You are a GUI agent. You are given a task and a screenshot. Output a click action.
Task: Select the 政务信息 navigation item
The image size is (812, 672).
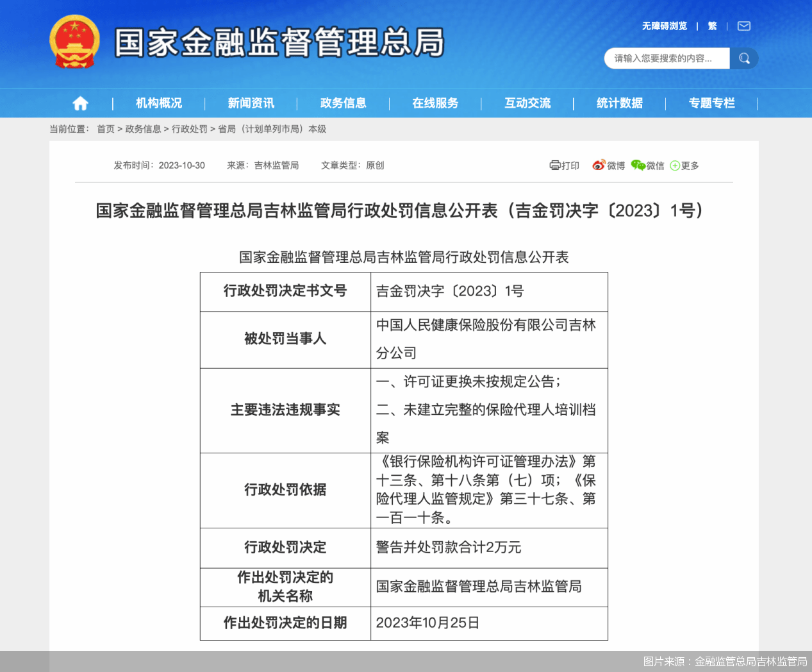tap(343, 103)
